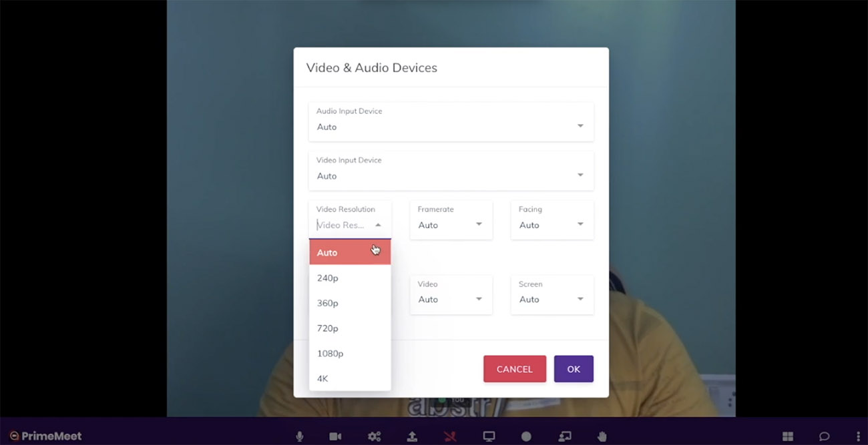Start screen sharing with the monitor icon
Viewport: 868px width, 445px height.
coord(489,436)
